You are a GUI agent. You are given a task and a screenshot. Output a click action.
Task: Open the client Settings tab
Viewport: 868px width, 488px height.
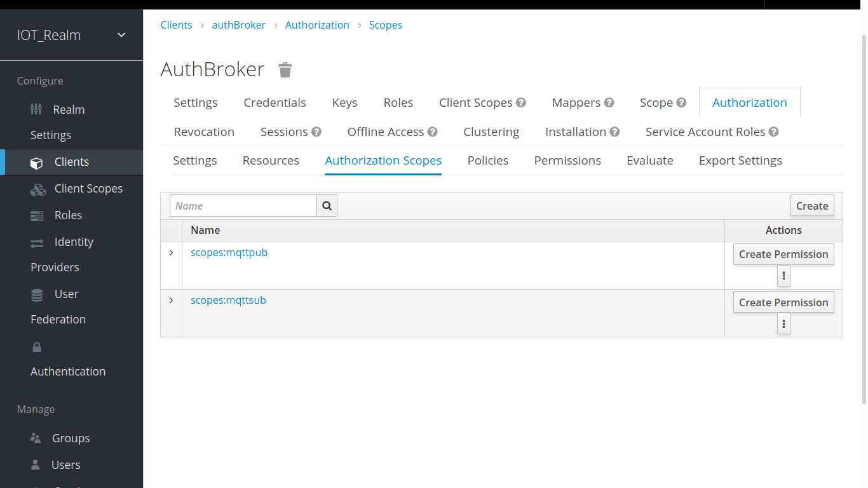[196, 102]
